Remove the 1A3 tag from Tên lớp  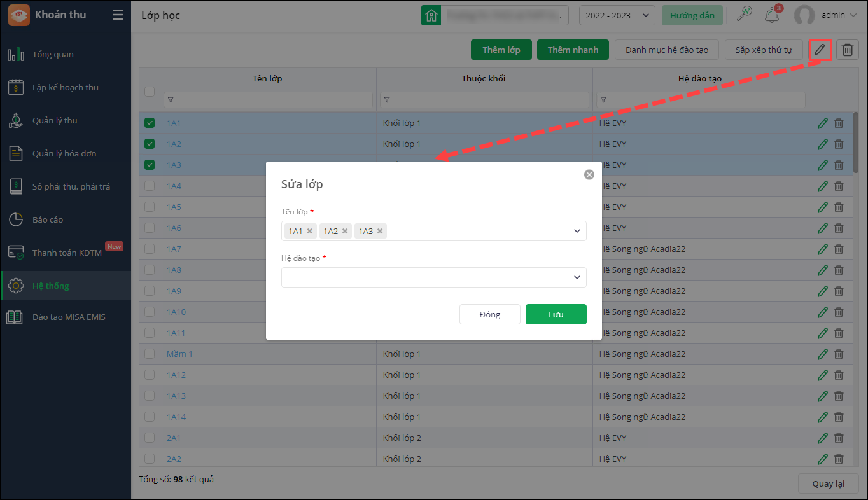380,231
